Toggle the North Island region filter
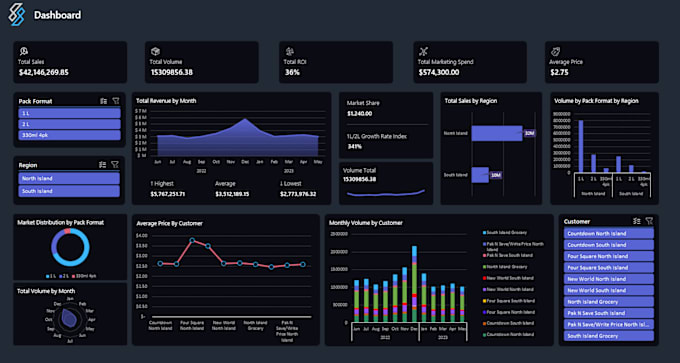 point(69,179)
